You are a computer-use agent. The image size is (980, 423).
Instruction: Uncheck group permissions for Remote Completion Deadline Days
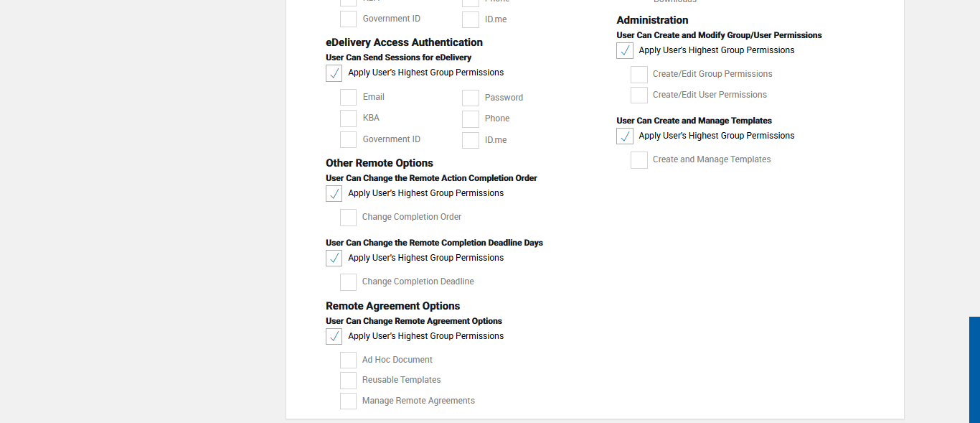coord(334,259)
